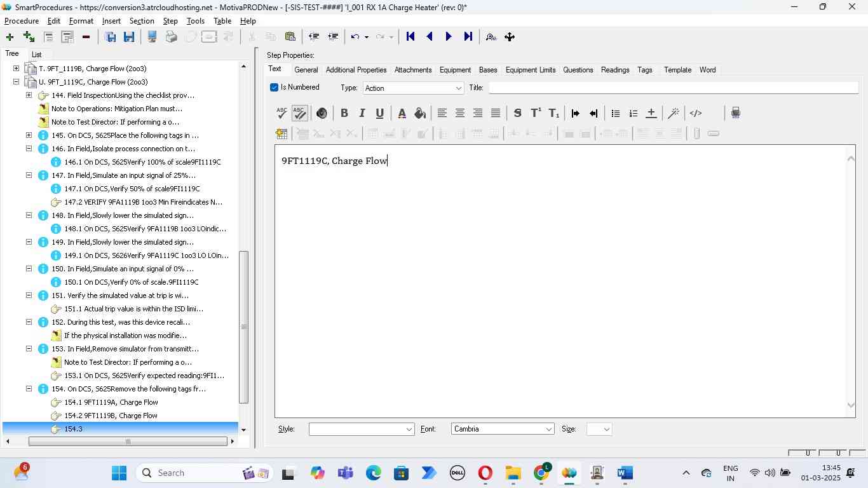Viewport: 868px width, 488px height.
Task: Go to first step with the skip-back arrow
Action: [410, 37]
